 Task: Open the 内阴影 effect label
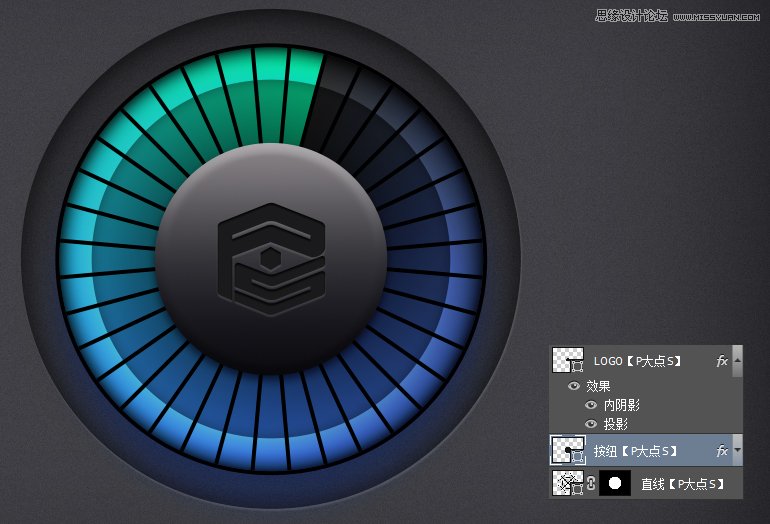coord(622,405)
